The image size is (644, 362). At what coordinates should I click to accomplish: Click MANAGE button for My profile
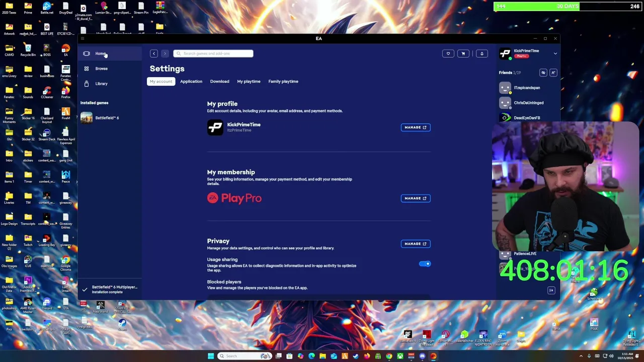(x=416, y=127)
